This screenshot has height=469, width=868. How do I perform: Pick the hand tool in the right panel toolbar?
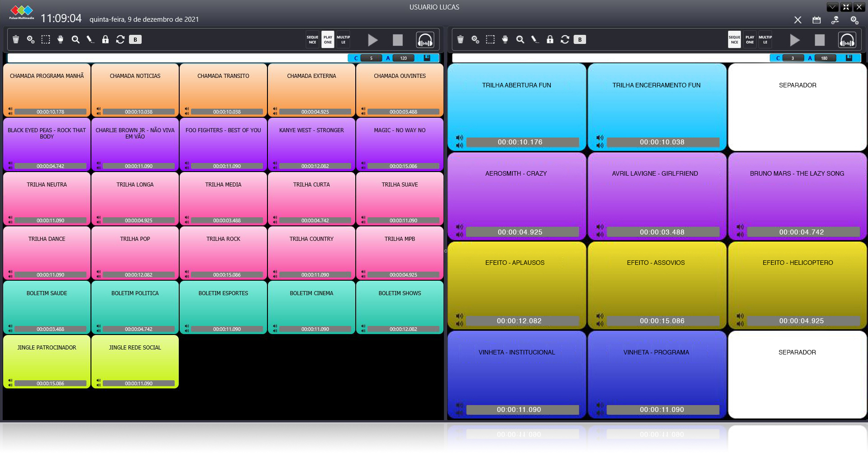(x=505, y=39)
